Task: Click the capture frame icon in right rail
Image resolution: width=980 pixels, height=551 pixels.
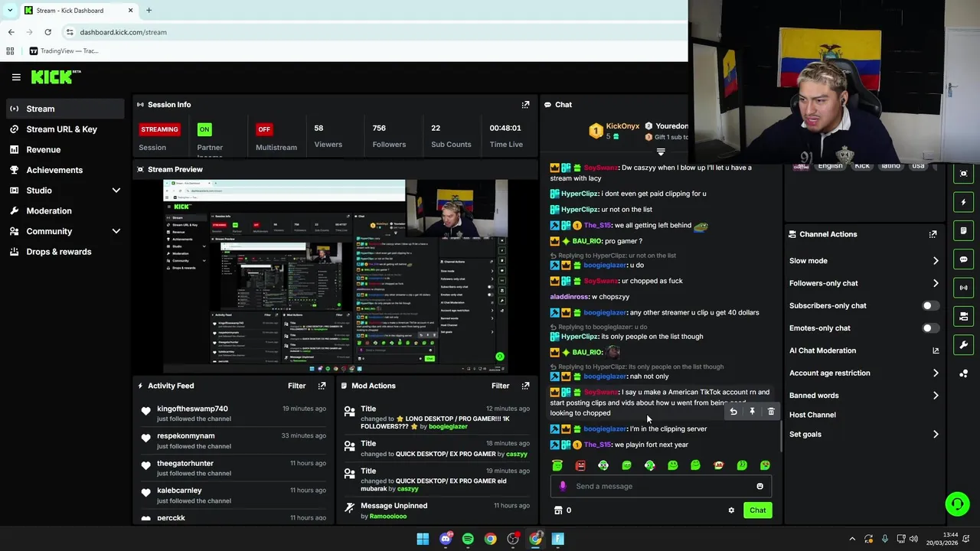Action: click(963, 174)
